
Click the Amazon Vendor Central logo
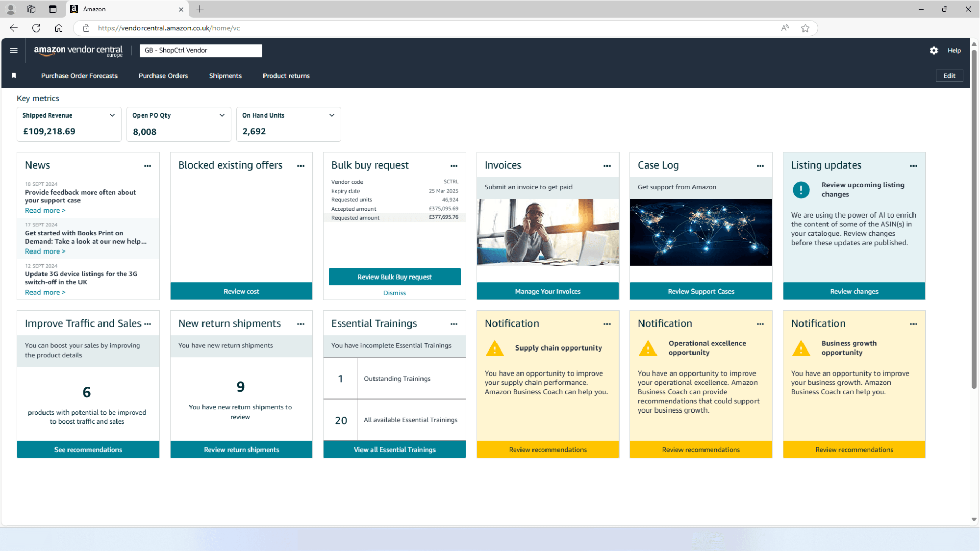coord(78,51)
